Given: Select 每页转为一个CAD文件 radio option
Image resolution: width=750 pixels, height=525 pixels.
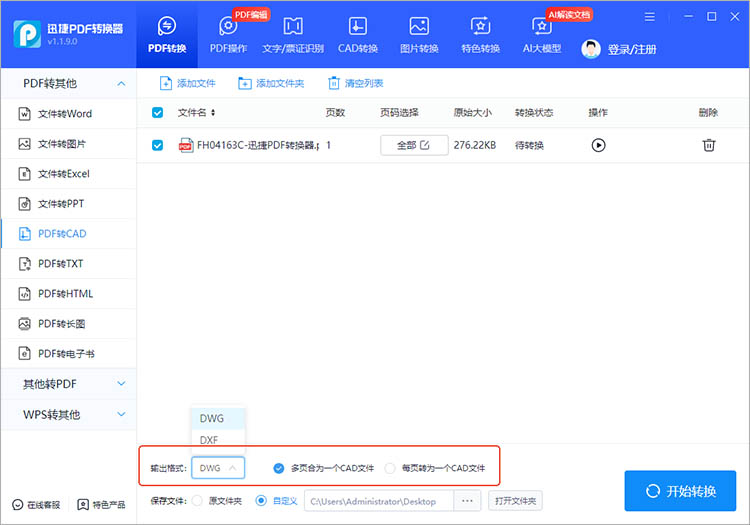Looking at the screenshot, I should tap(390, 468).
